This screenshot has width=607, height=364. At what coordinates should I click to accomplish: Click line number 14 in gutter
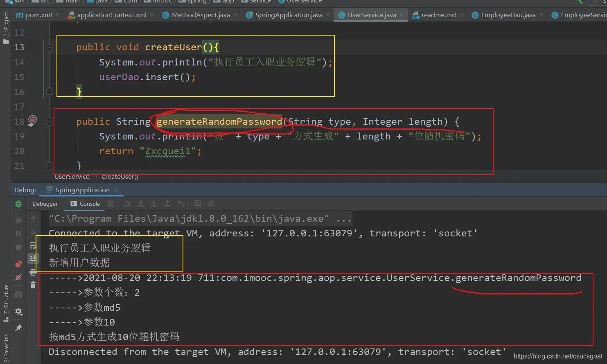19,63
